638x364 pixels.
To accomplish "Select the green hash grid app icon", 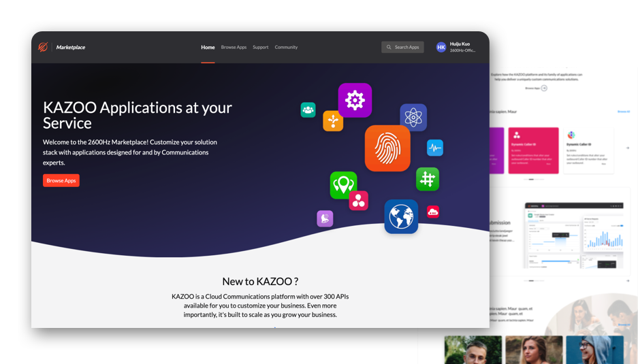I will pyautogui.click(x=427, y=179).
